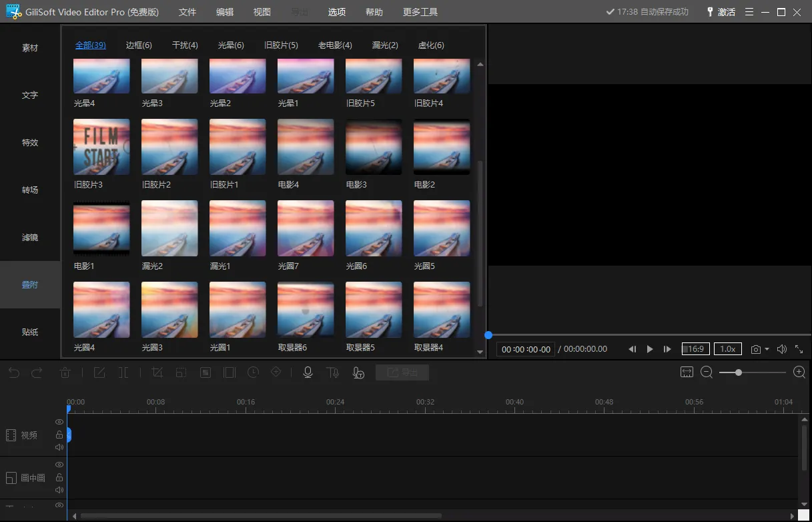Click the 激活 activation button

[x=721, y=12]
